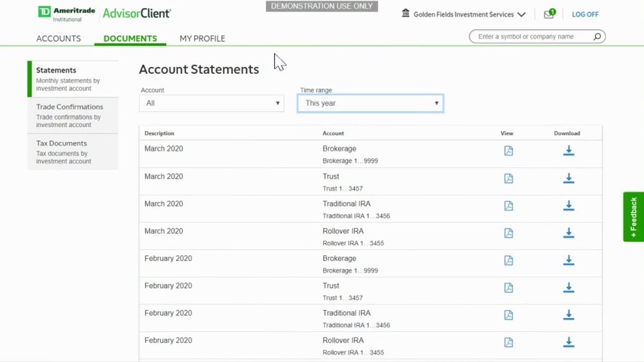This screenshot has width=644, height=362.
Task: Download February 2020 Brokerage statement
Action: point(569,260)
